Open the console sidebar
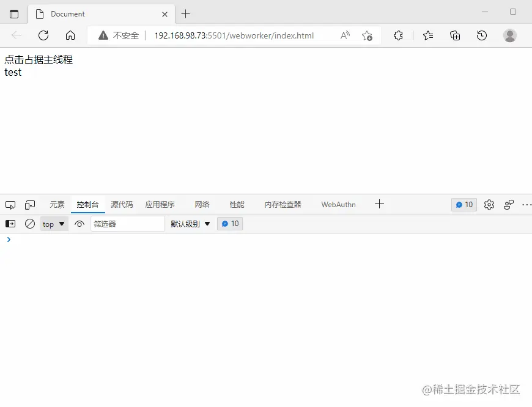 tap(9, 224)
